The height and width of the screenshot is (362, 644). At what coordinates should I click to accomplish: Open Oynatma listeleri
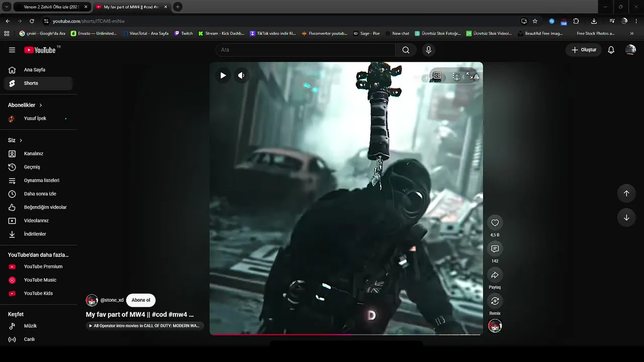point(38,180)
